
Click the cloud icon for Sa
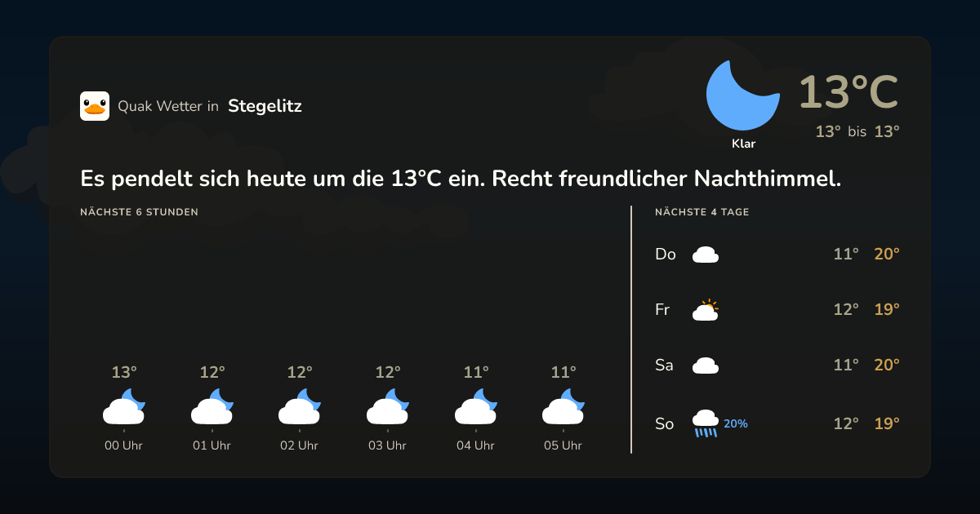click(706, 366)
